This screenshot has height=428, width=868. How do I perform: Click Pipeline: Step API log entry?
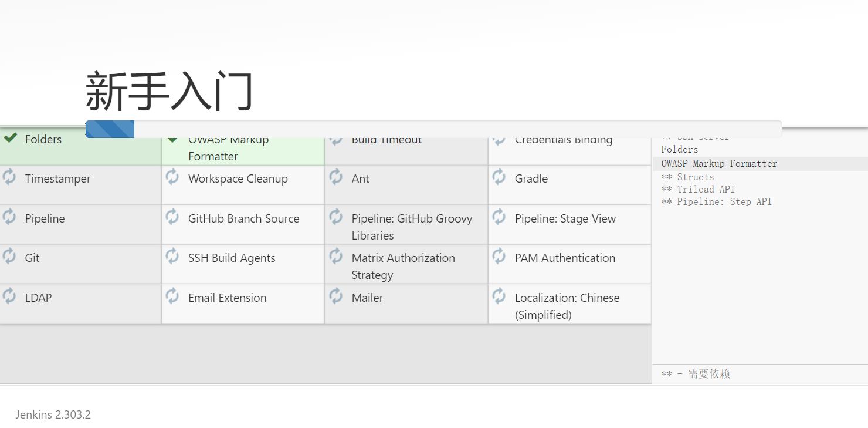(x=716, y=202)
